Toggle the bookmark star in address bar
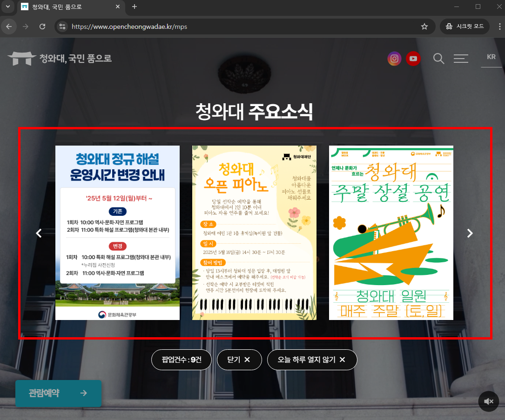 pyautogui.click(x=424, y=27)
